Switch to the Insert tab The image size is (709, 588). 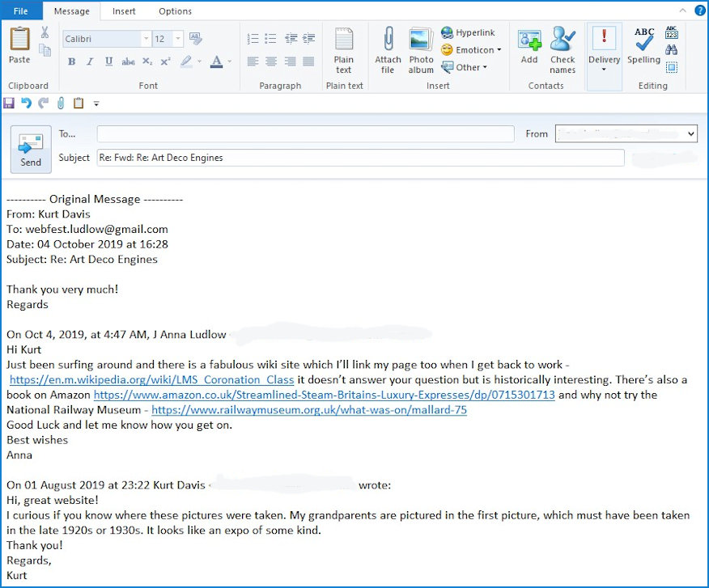124,11
